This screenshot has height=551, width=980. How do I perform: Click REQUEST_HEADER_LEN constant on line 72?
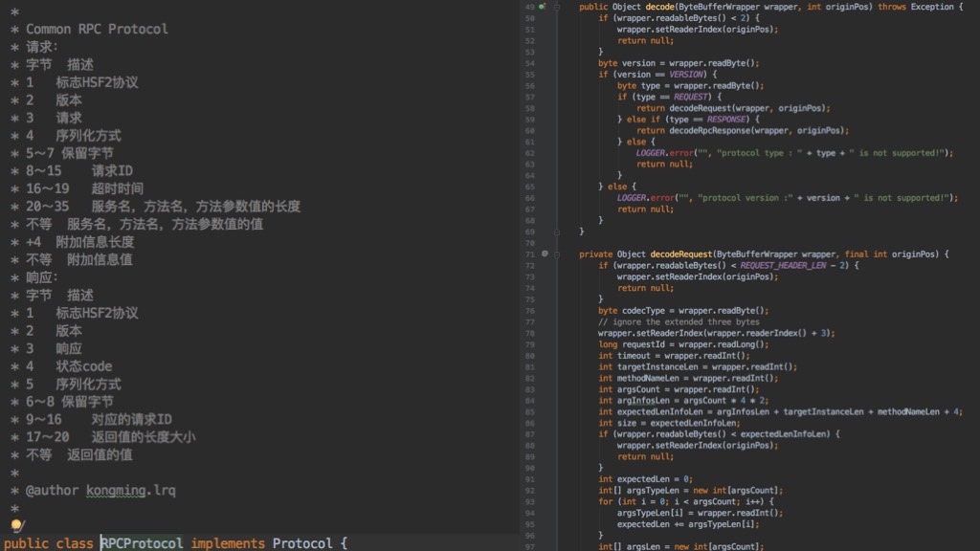point(783,266)
